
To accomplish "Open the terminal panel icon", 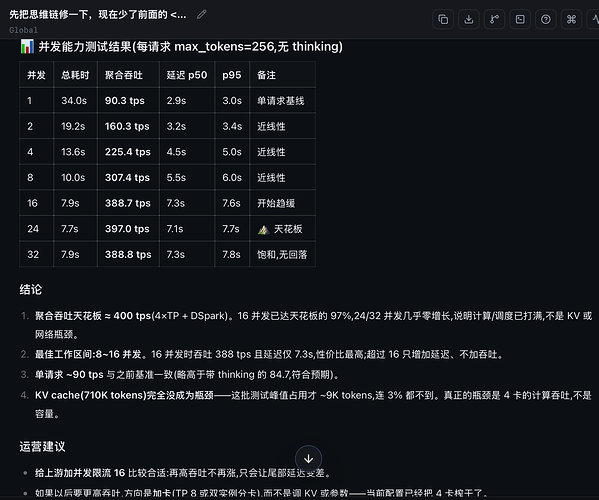I will (x=520, y=19).
